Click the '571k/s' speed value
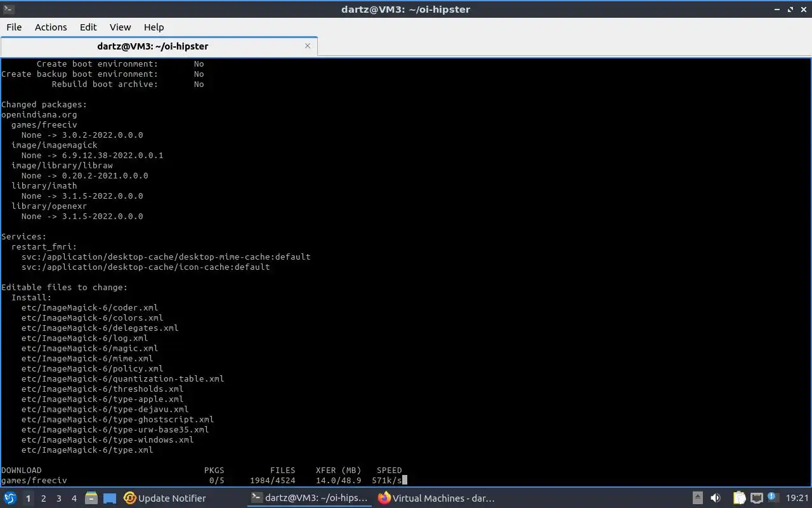812x508 pixels. click(x=387, y=481)
